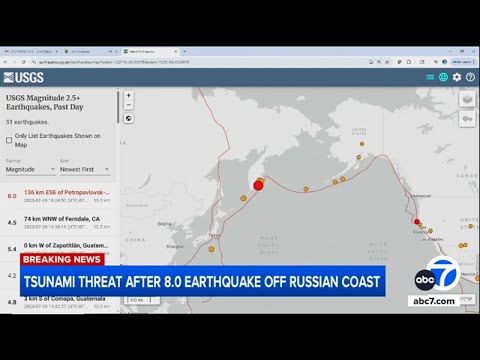Close the Latest Earthquakes tab

(176, 52)
